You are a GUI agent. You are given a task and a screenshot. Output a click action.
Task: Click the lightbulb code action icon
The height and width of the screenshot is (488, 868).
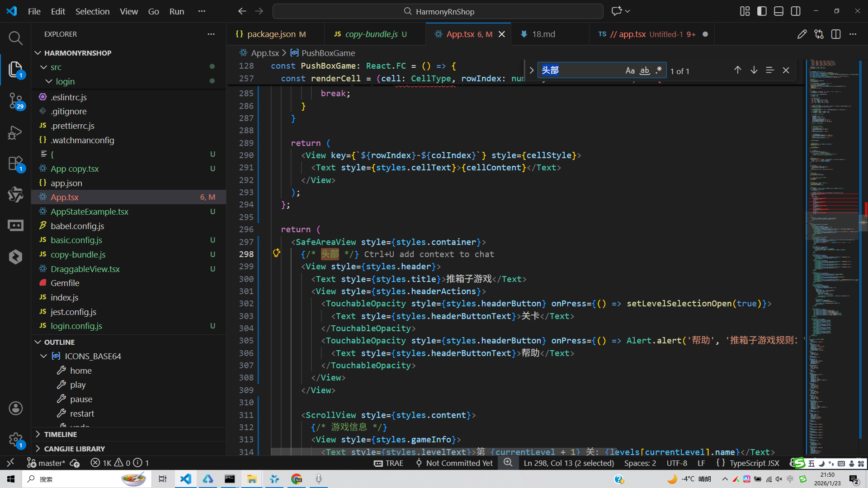276,253
